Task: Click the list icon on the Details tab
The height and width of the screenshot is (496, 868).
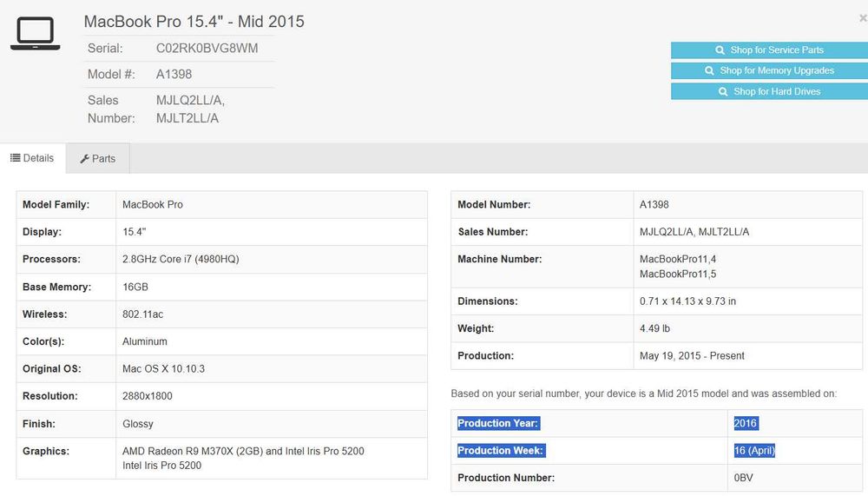Action: tap(15, 158)
